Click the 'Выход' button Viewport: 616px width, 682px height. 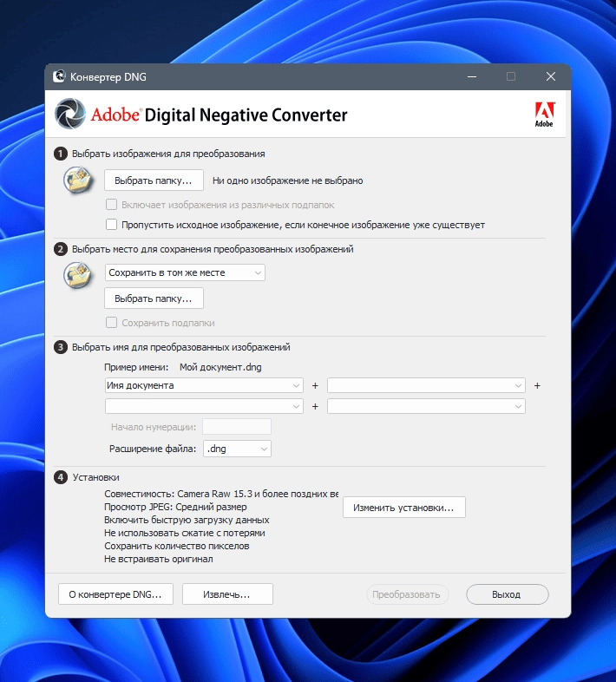(x=508, y=594)
